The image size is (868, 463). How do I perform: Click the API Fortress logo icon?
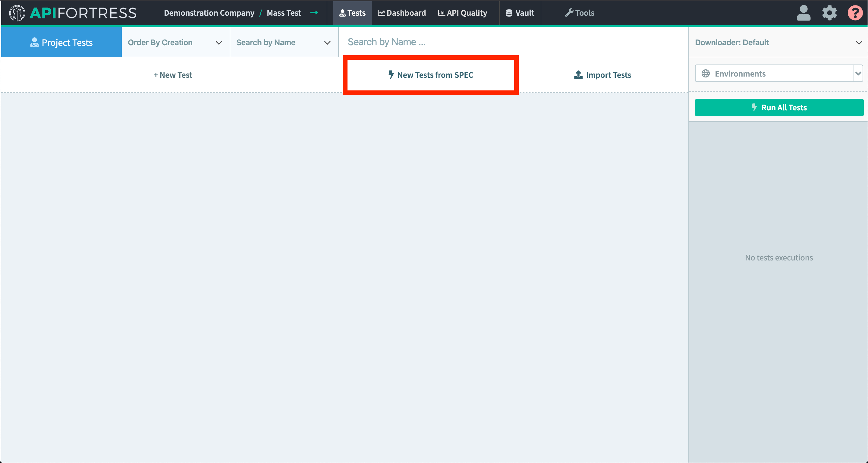pos(17,13)
